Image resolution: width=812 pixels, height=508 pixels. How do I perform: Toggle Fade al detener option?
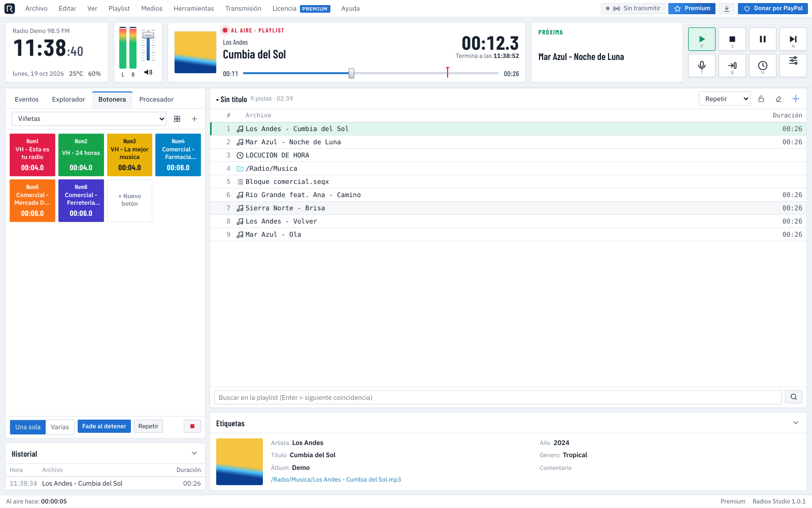[104, 426]
